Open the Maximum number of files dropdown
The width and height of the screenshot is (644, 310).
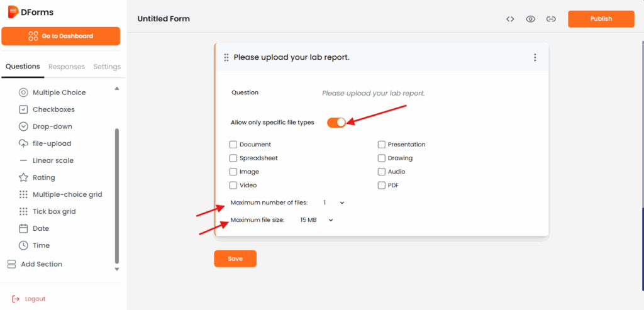point(333,202)
